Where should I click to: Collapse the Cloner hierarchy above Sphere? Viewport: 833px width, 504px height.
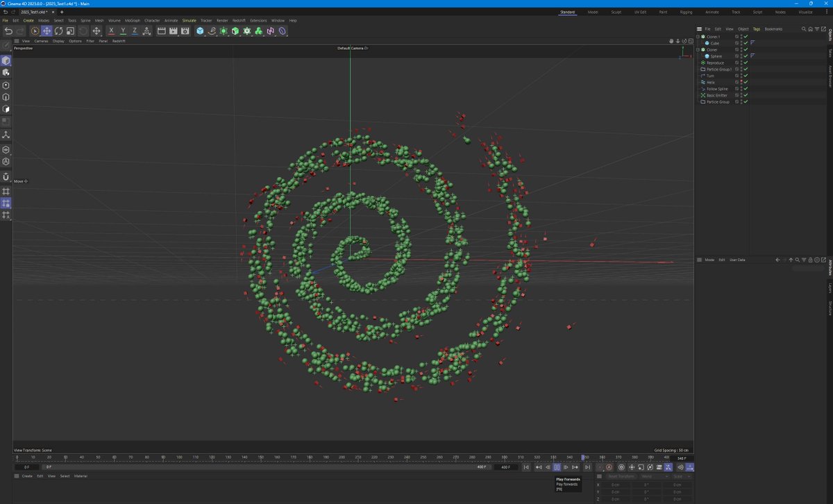point(698,50)
